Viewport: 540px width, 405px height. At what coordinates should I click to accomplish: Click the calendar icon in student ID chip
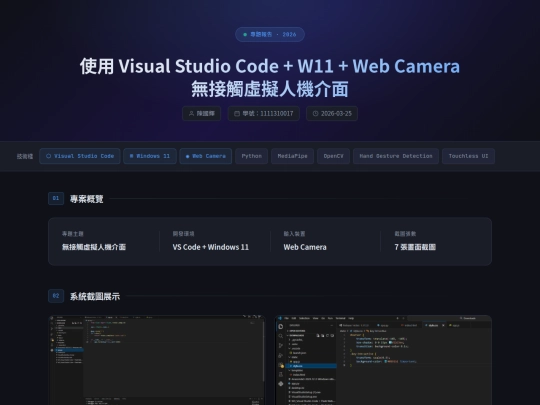(237, 114)
